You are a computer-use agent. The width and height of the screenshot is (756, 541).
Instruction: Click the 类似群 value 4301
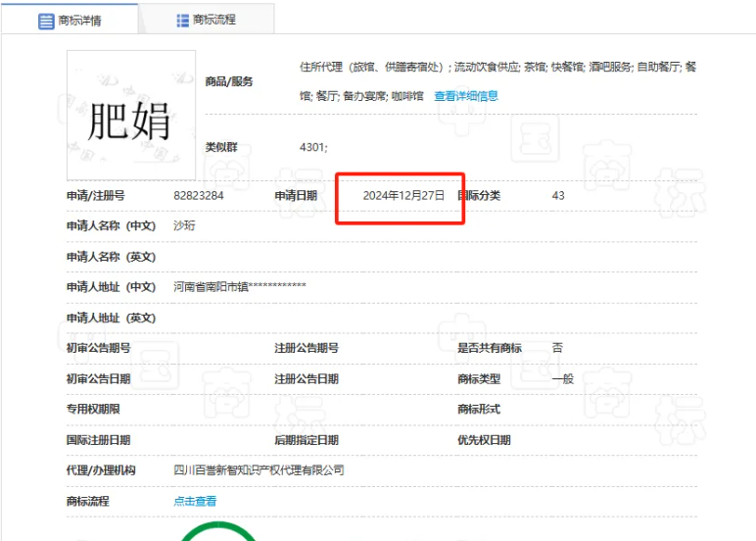(313, 147)
